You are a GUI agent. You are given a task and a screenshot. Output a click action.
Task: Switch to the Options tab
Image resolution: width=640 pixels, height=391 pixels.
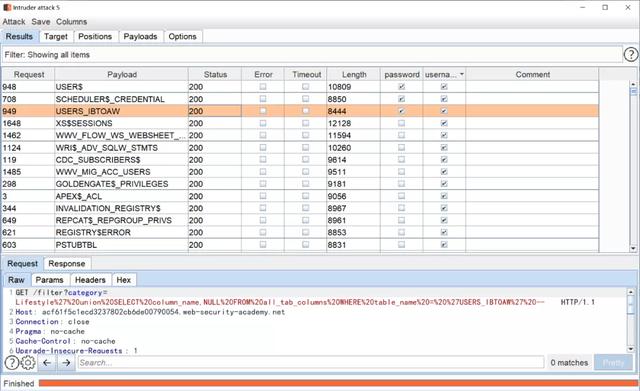[x=182, y=36]
